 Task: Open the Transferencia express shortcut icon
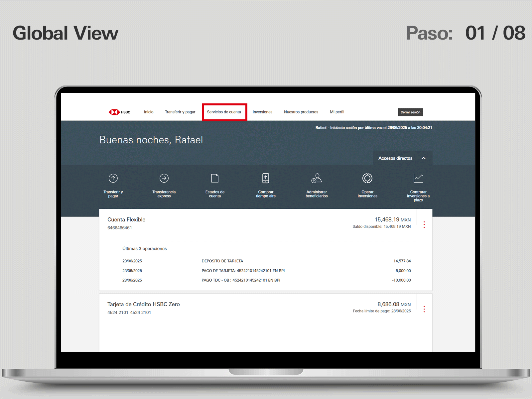click(x=164, y=179)
